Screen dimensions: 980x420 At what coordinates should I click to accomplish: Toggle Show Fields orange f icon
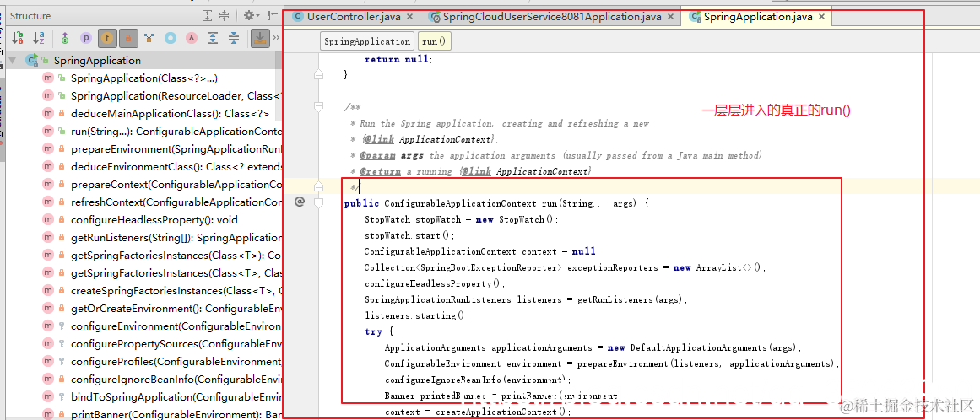click(x=107, y=38)
